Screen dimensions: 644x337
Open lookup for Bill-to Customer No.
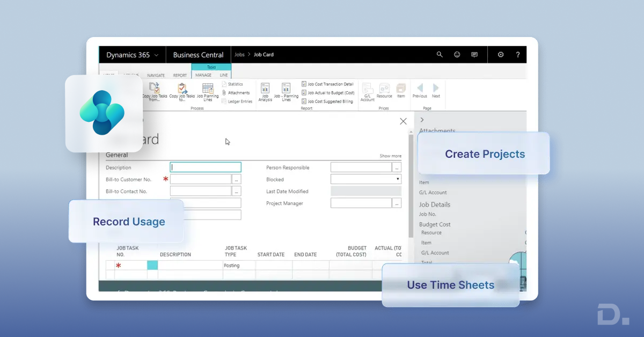pyautogui.click(x=237, y=179)
